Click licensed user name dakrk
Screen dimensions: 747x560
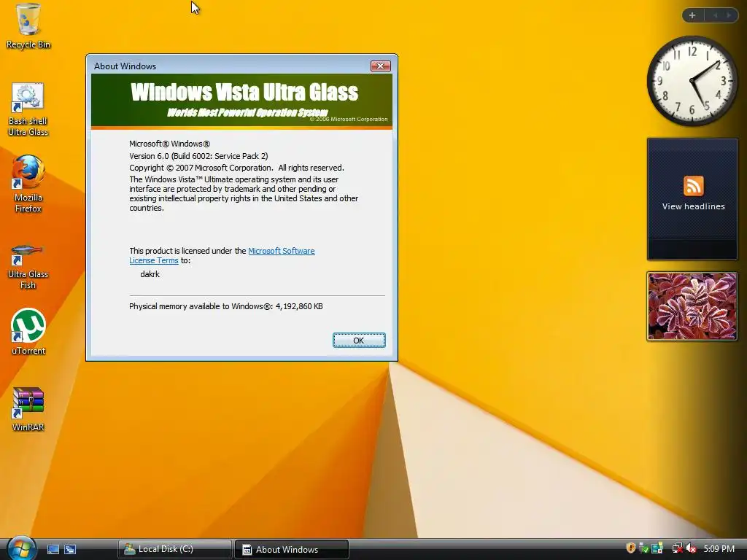pos(150,274)
